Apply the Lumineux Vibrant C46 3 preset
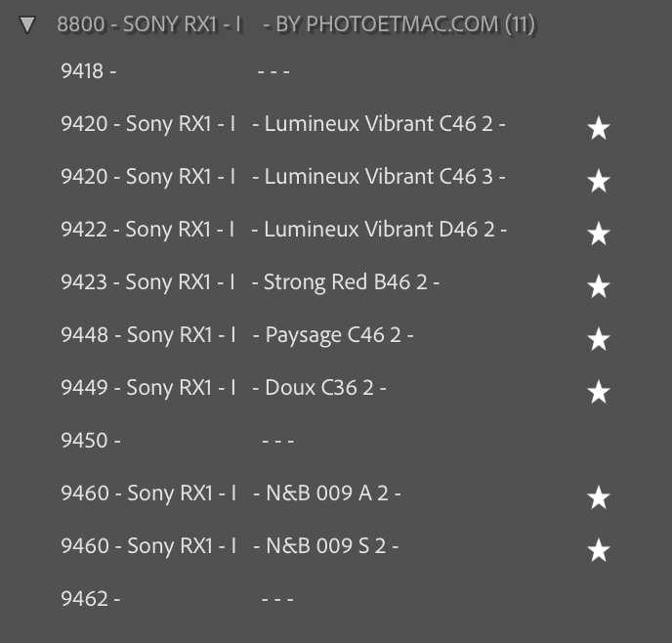The width and height of the screenshot is (672, 643). pos(283,177)
